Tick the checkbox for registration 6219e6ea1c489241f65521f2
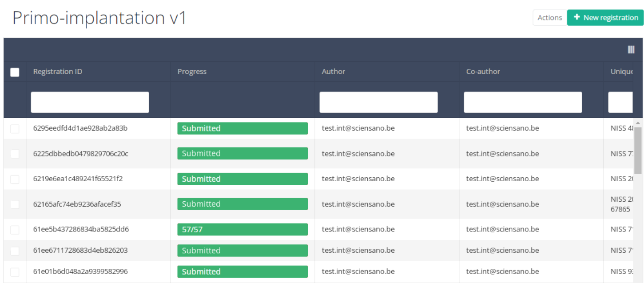Screen dimensions: 644x283 [x=15, y=179]
